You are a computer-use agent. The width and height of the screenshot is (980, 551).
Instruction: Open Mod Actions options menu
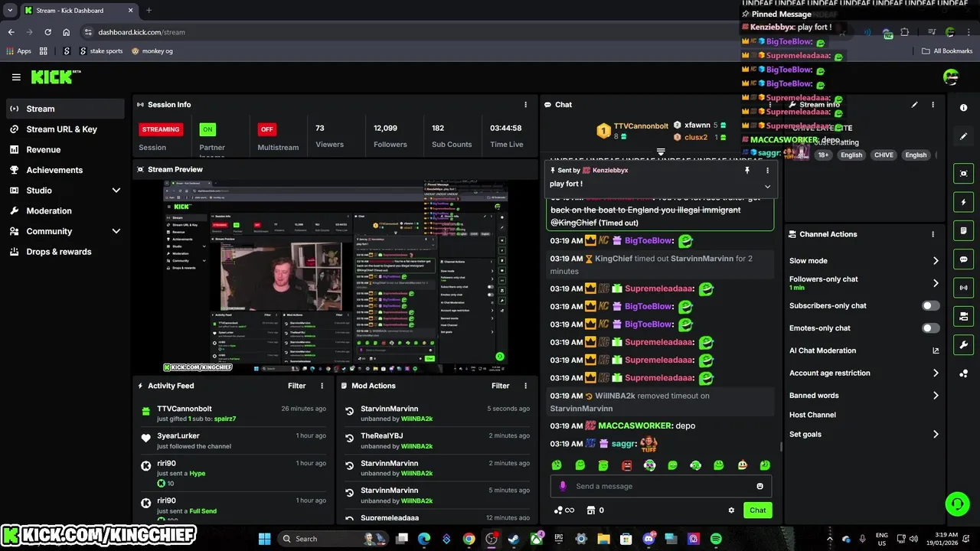pos(525,386)
